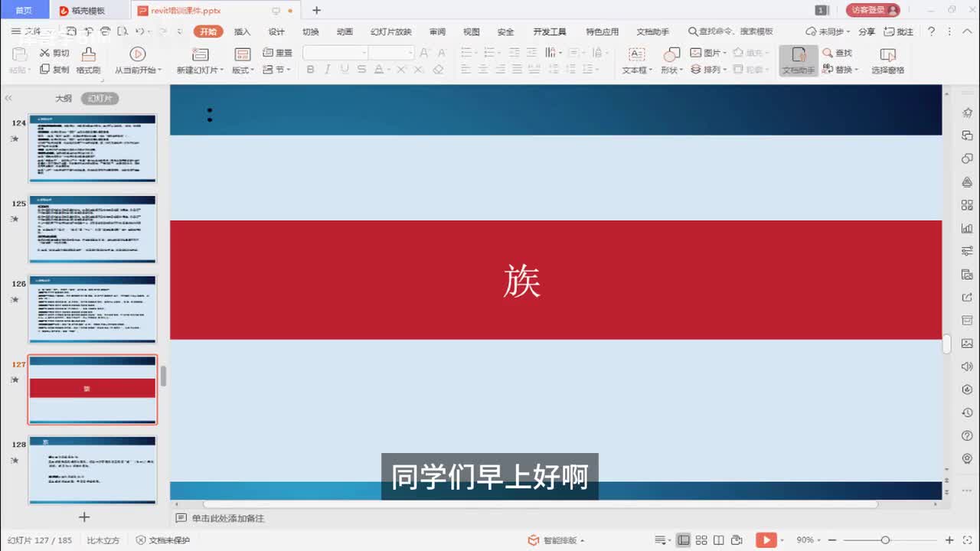Image resolution: width=980 pixels, height=551 pixels.
Task: Click the 首页 home tab button
Action: (x=24, y=11)
